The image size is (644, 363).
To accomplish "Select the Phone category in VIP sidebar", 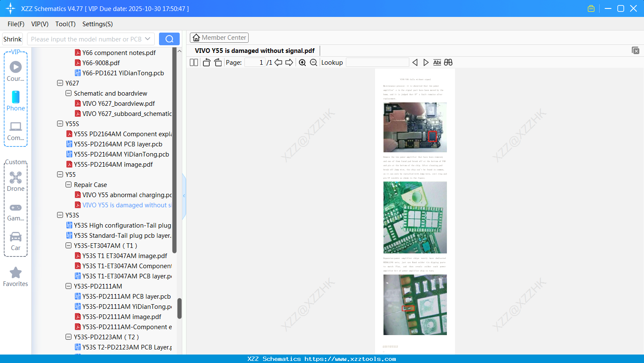I will [x=16, y=102].
